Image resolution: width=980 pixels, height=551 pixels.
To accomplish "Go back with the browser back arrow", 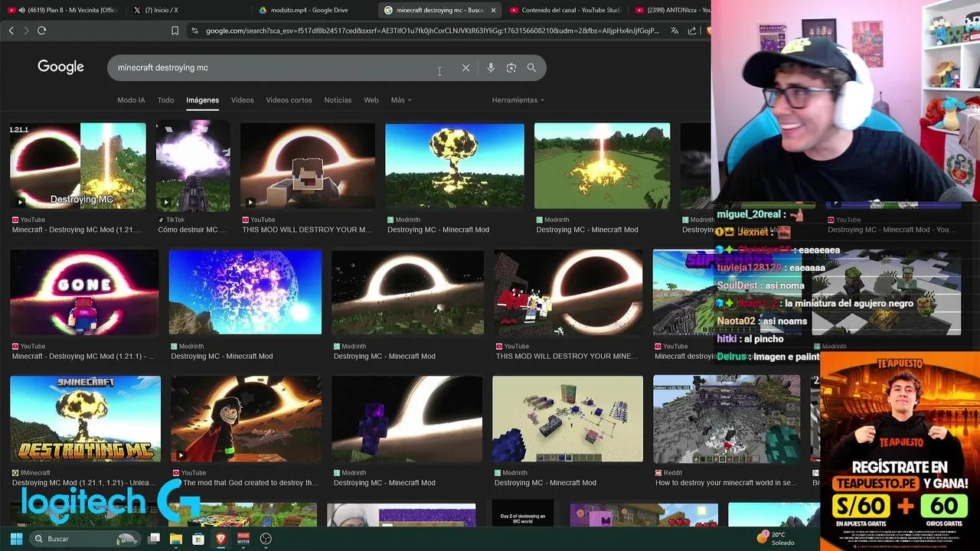I will coord(11,31).
